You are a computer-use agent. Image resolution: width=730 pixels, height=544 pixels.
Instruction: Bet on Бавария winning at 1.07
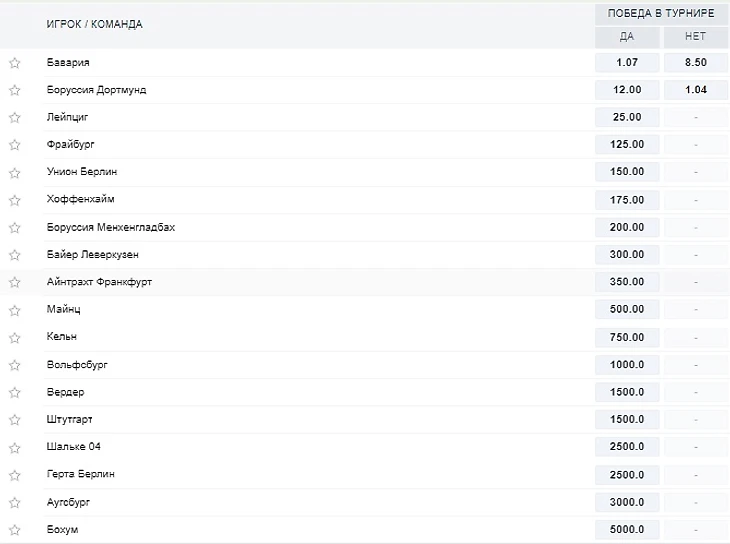(x=627, y=62)
